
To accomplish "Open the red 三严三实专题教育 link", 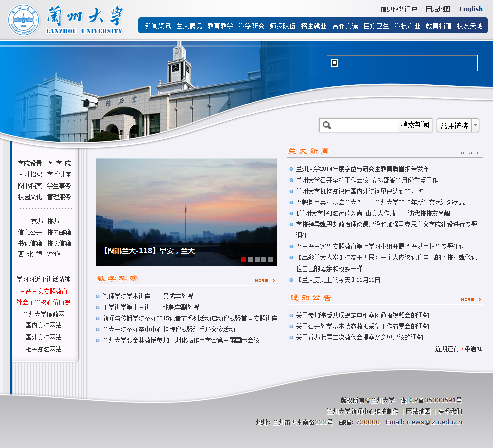I will point(43,291).
